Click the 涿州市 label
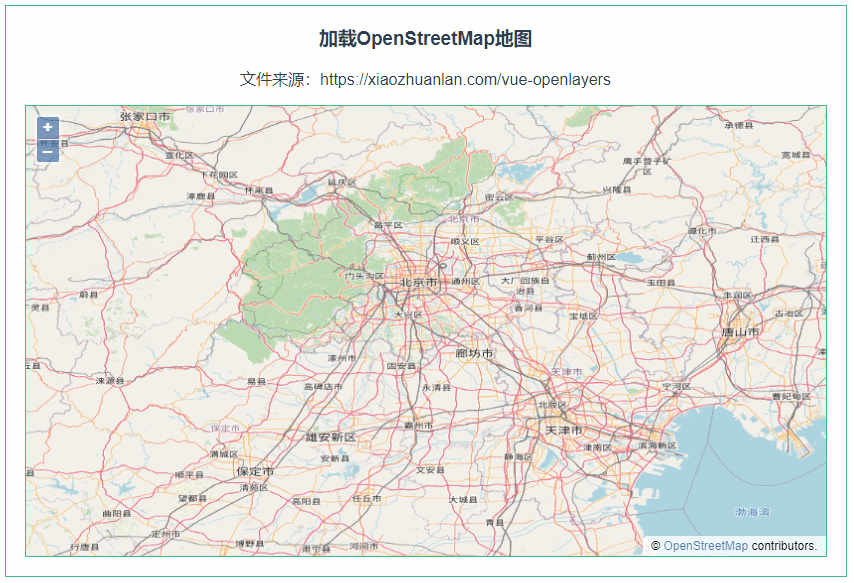 pyautogui.click(x=342, y=358)
